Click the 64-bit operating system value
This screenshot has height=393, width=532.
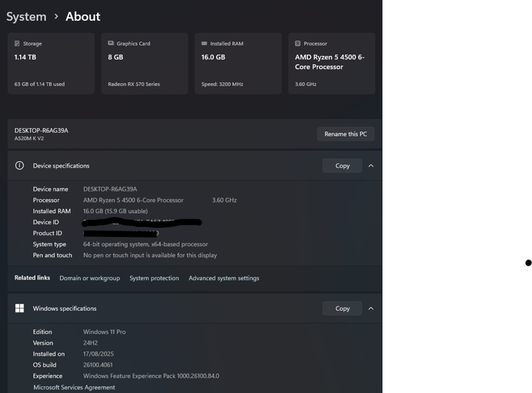[x=145, y=244]
